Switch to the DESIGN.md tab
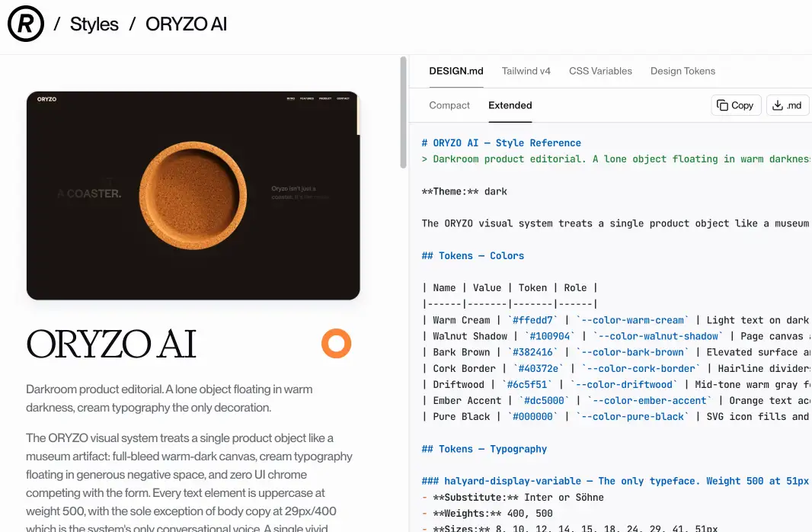Image resolution: width=812 pixels, height=532 pixels. pos(456,71)
